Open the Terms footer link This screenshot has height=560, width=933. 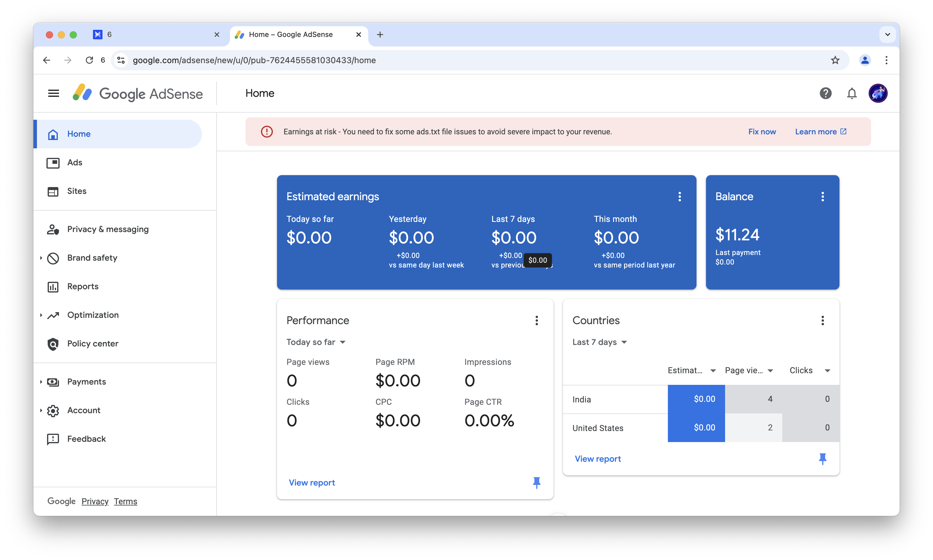coord(125,502)
